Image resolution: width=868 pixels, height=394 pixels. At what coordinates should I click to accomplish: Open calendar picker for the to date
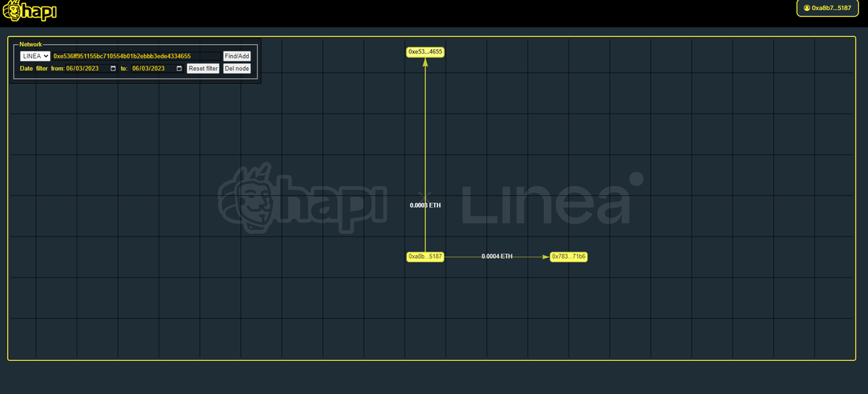pos(179,69)
